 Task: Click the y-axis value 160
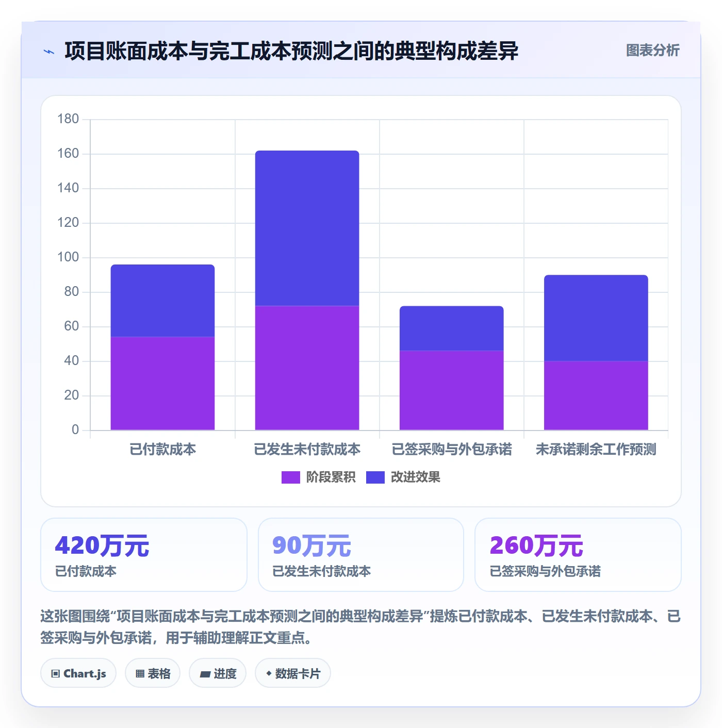pyautogui.click(x=68, y=154)
